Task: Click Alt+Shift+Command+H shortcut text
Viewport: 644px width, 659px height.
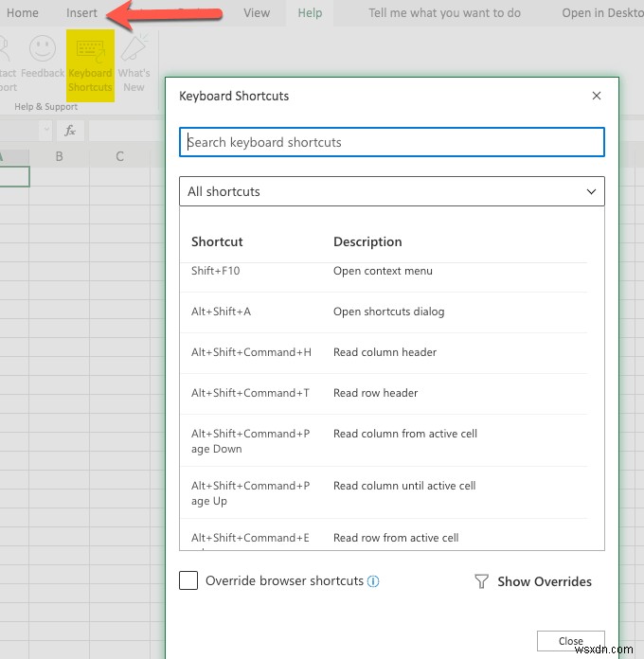Action: click(251, 352)
